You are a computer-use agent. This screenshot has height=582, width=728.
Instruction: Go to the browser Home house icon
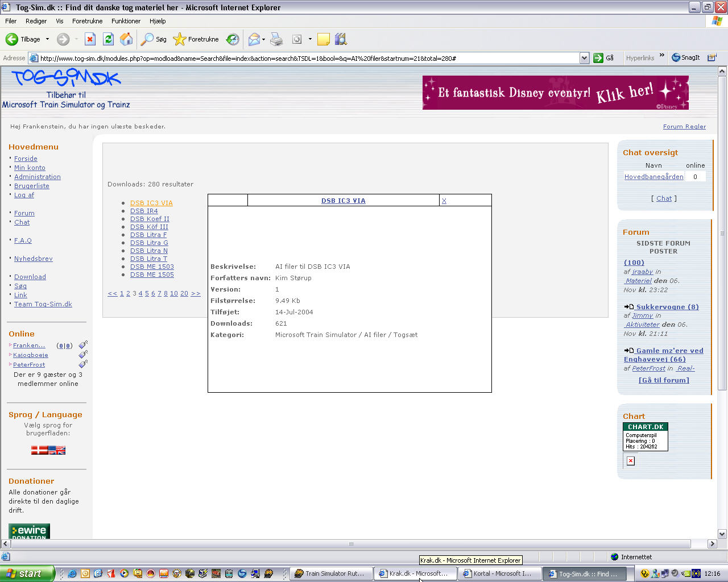[126, 39]
